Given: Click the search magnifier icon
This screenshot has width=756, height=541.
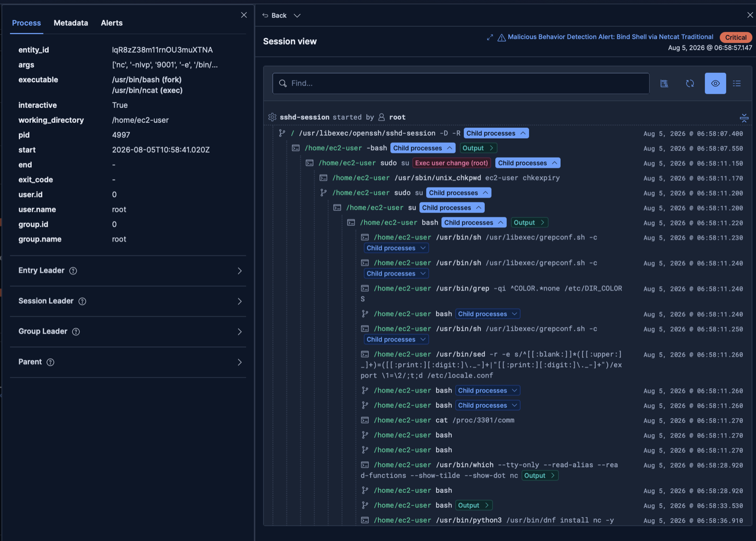Looking at the screenshot, I should tap(283, 83).
